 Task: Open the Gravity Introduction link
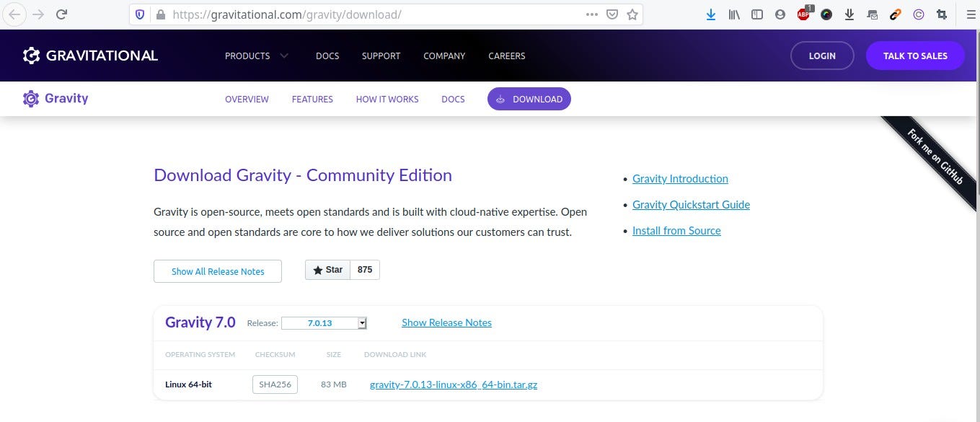[x=680, y=179]
